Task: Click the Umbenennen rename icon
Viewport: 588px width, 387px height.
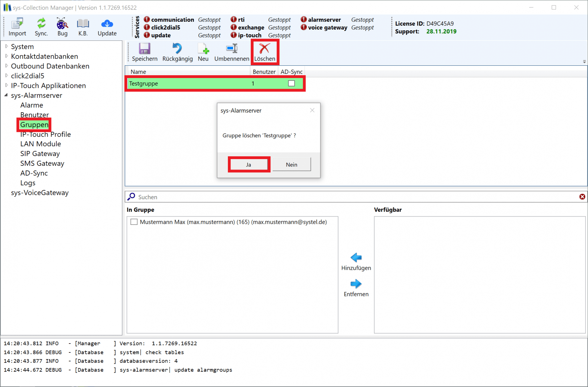Action: pyautogui.click(x=232, y=49)
